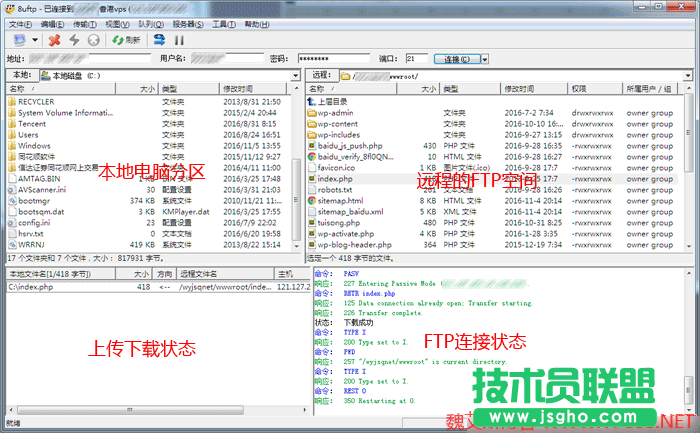The image size is (700, 433).
Task: Click the red X disconnect icon
Action: click(x=54, y=40)
